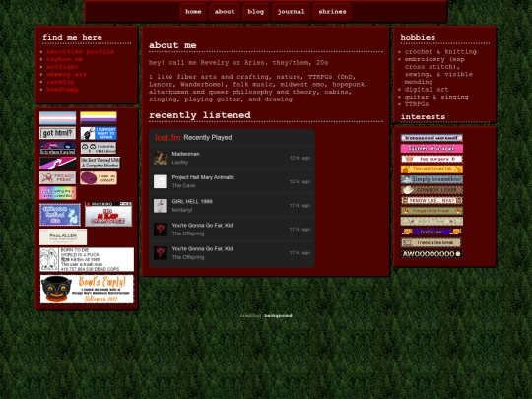The width and height of the screenshot is (532, 399).
Task: Click the Paul Allen business card image
Action: pos(63,236)
